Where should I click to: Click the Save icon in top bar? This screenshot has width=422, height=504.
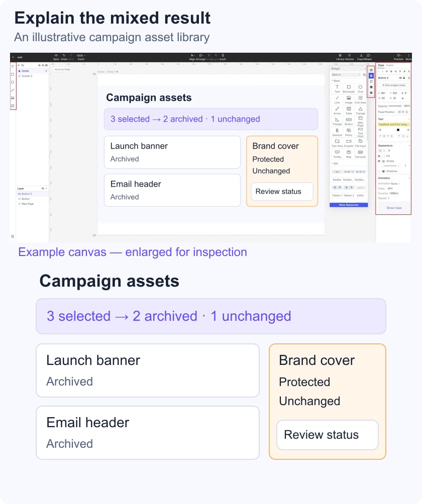[x=56, y=57]
